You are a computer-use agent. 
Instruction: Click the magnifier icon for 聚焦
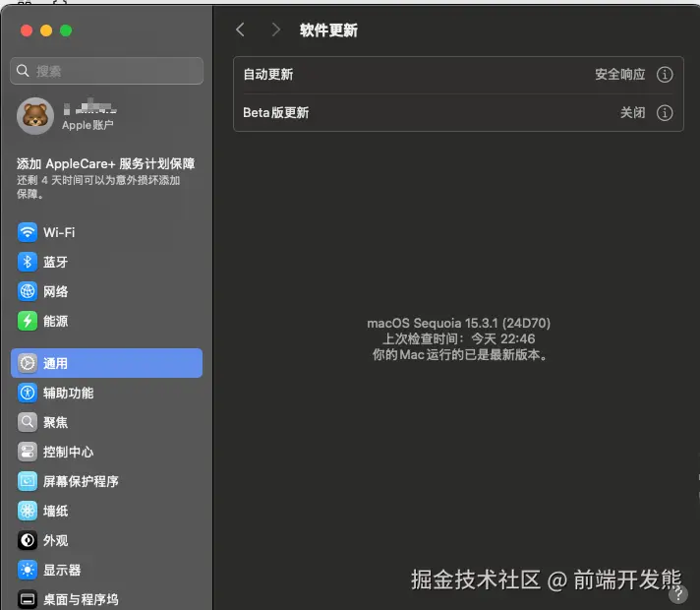28,422
